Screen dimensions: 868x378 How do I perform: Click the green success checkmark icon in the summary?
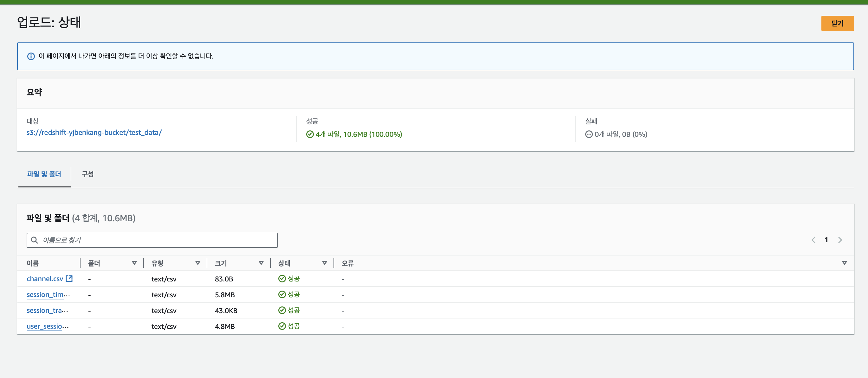click(x=310, y=134)
